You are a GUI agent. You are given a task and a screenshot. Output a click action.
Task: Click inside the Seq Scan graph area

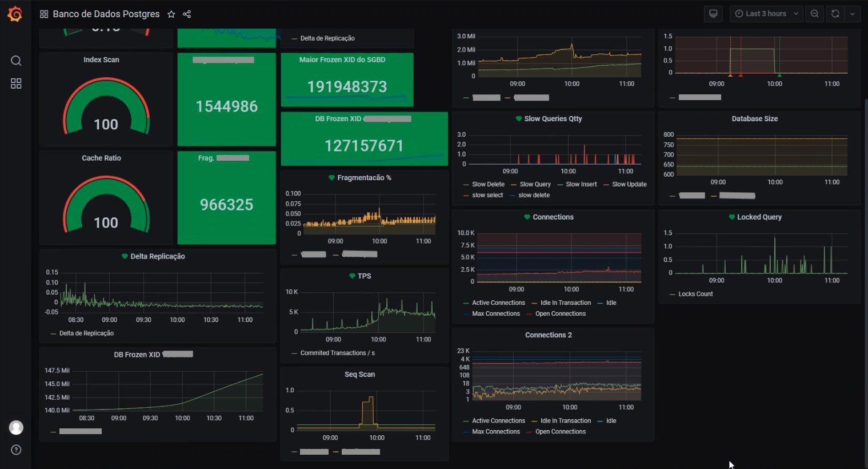pyautogui.click(x=366, y=406)
